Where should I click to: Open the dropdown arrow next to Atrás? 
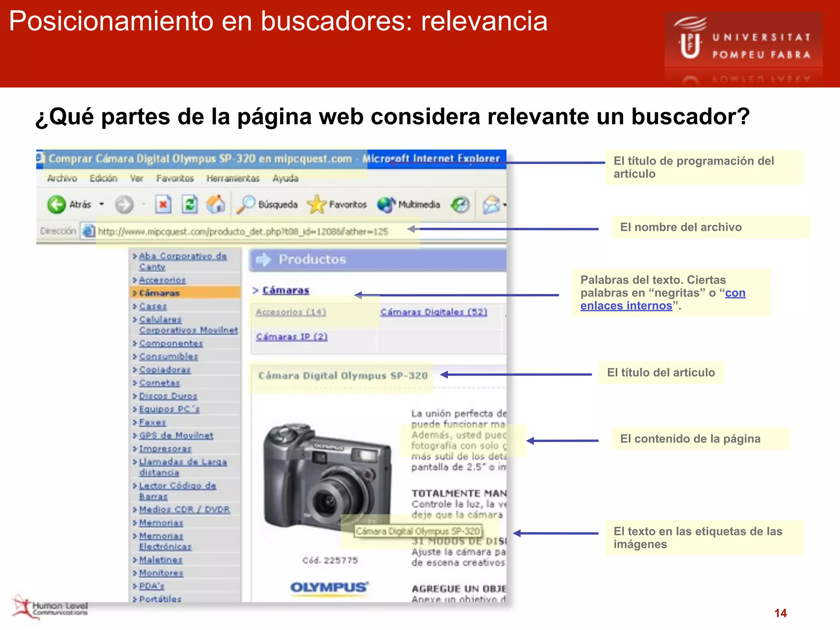point(102,204)
